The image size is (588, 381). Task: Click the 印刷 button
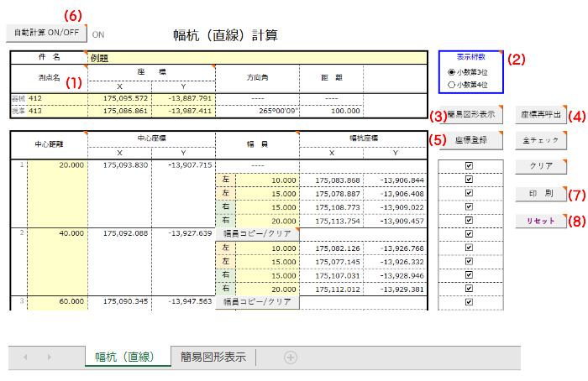point(540,194)
